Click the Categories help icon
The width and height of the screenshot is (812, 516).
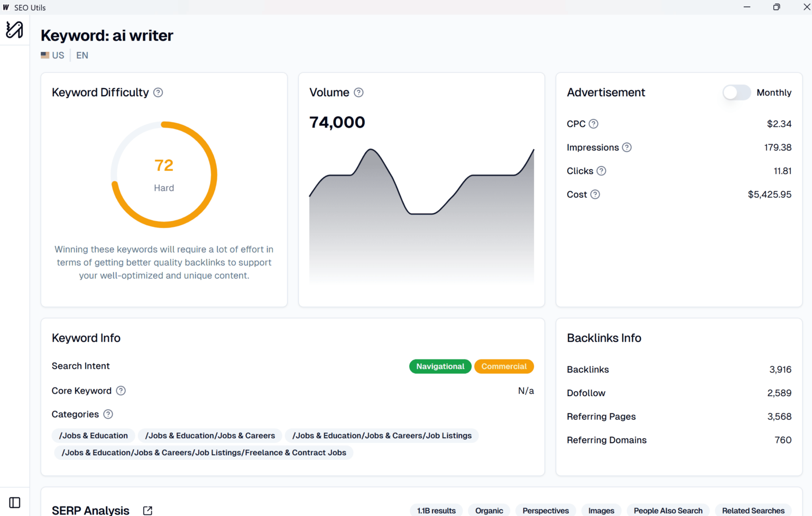pyautogui.click(x=108, y=414)
